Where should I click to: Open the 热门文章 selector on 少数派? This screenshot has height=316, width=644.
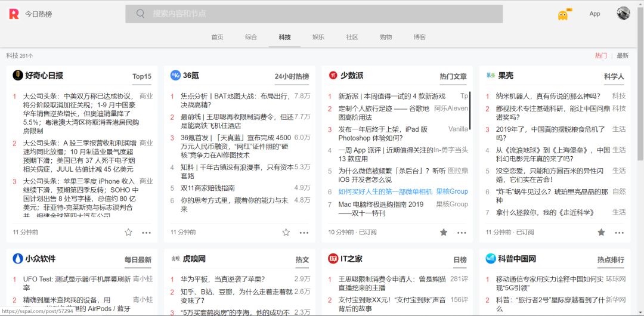pyautogui.click(x=453, y=76)
